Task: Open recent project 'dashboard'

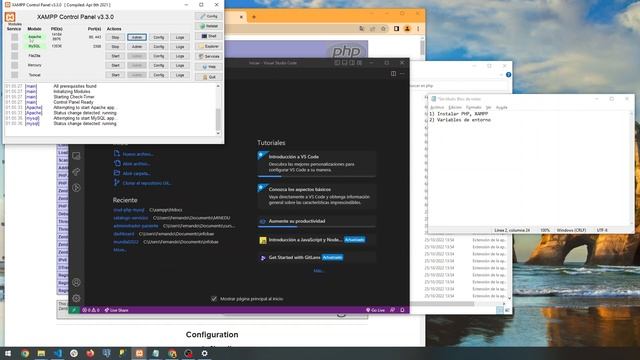Action: (124, 234)
